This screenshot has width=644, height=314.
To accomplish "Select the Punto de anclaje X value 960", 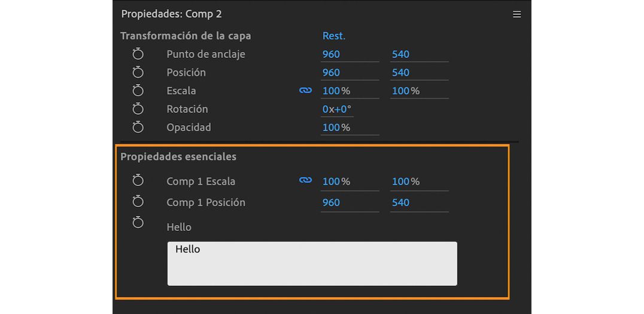I will (x=331, y=54).
